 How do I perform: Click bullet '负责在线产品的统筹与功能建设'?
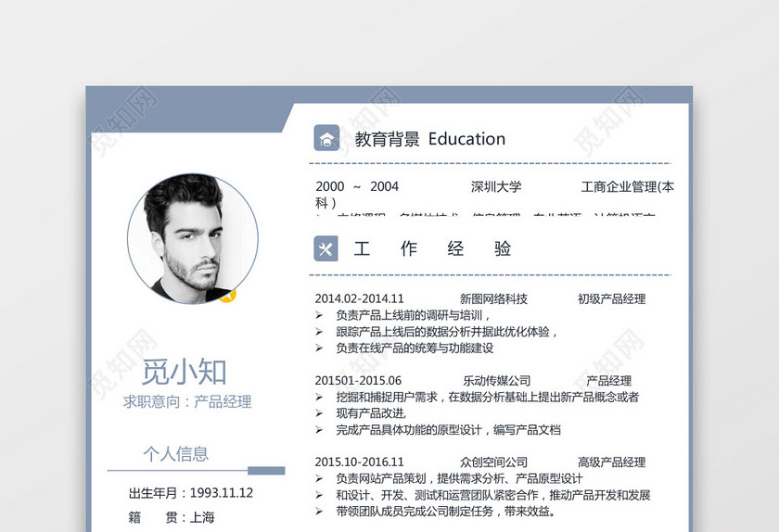click(x=415, y=348)
